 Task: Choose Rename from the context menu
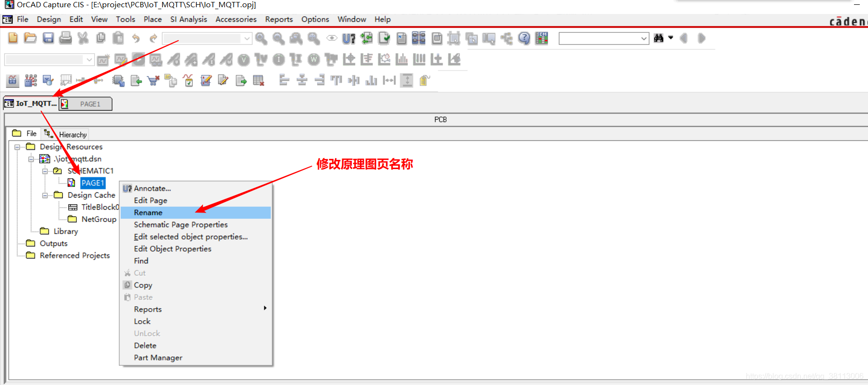point(148,213)
